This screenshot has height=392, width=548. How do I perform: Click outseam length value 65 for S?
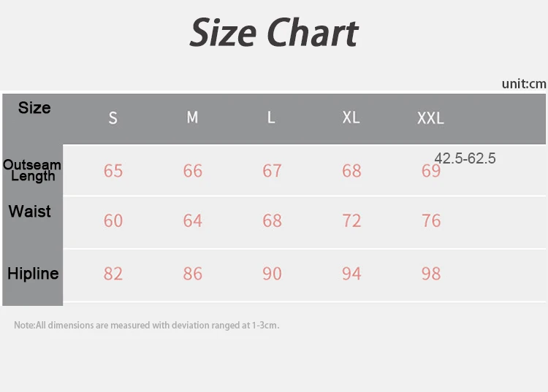(x=113, y=171)
